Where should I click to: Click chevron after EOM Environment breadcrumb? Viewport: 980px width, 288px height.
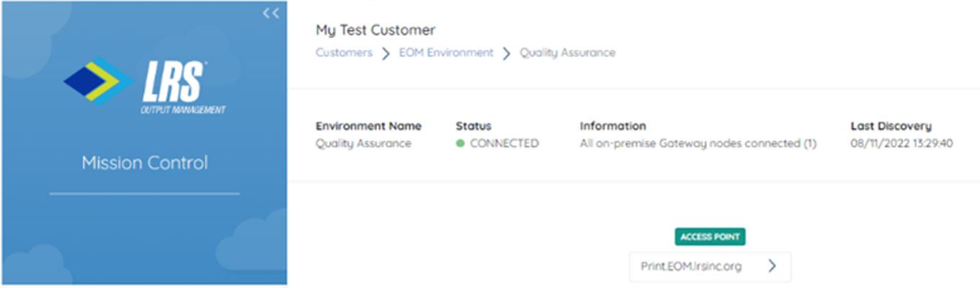coord(507,53)
